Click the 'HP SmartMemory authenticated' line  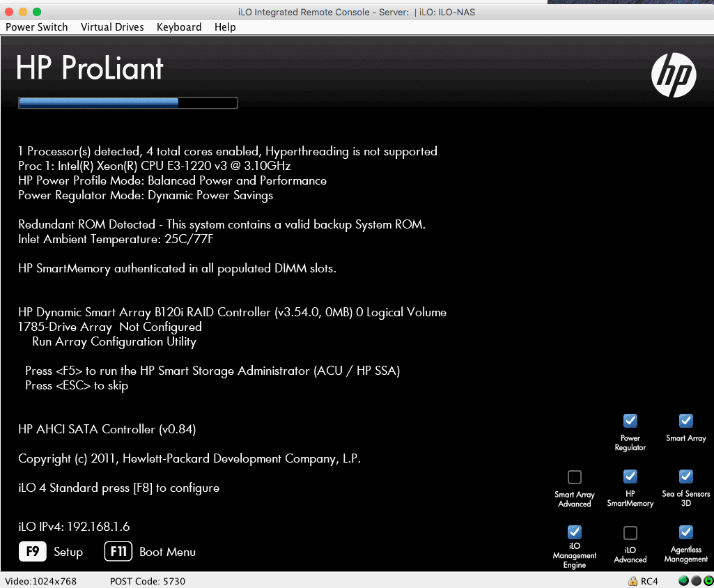click(177, 268)
